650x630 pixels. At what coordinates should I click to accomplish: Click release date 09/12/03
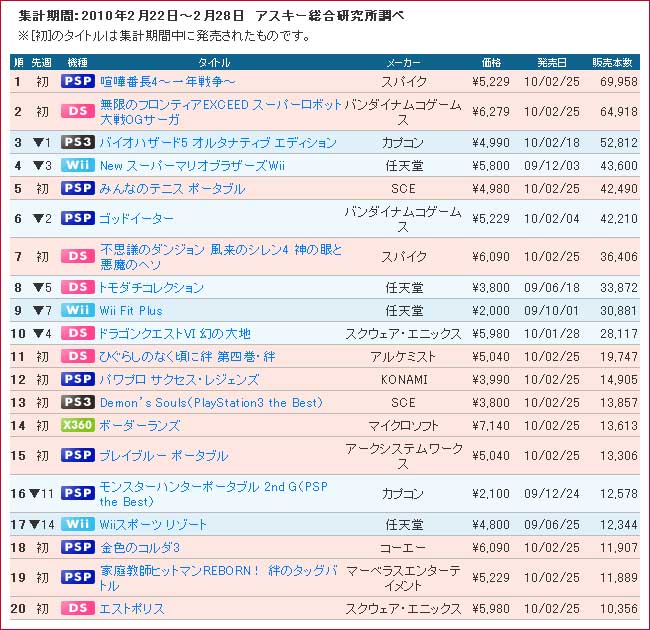click(552, 165)
